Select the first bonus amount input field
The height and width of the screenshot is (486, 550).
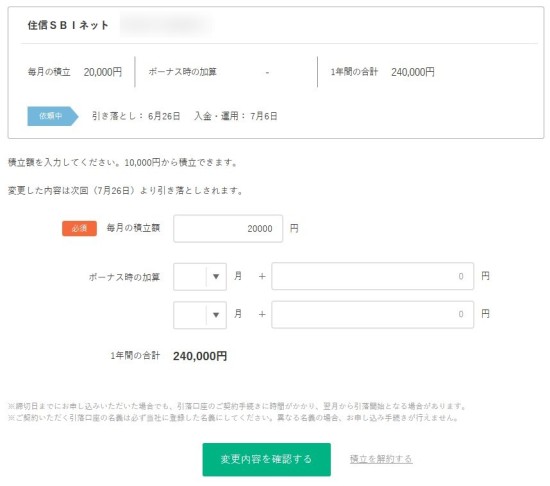click(x=373, y=276)
